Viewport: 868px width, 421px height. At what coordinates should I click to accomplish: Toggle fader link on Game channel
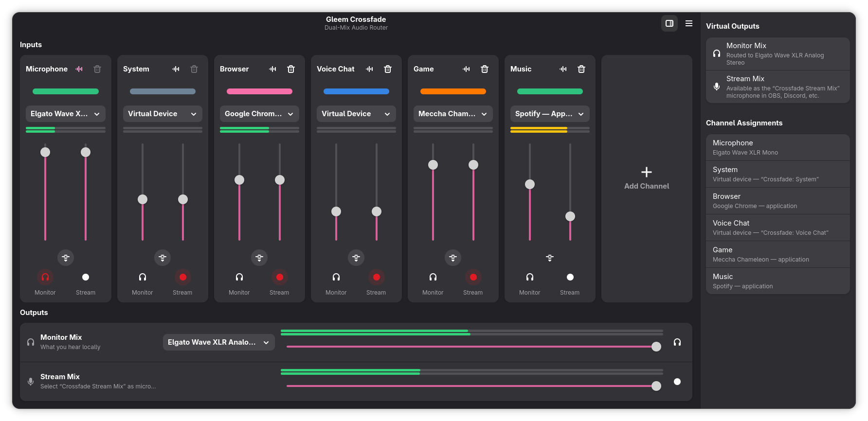453,258
